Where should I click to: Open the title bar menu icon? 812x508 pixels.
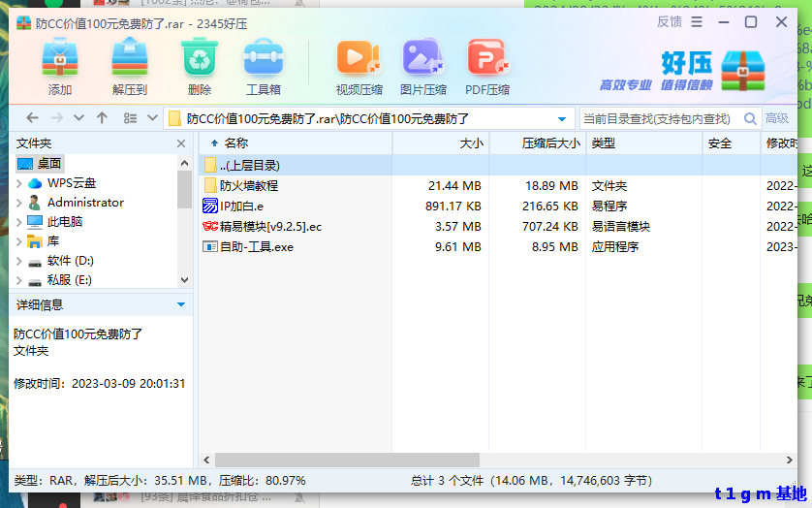695,21
